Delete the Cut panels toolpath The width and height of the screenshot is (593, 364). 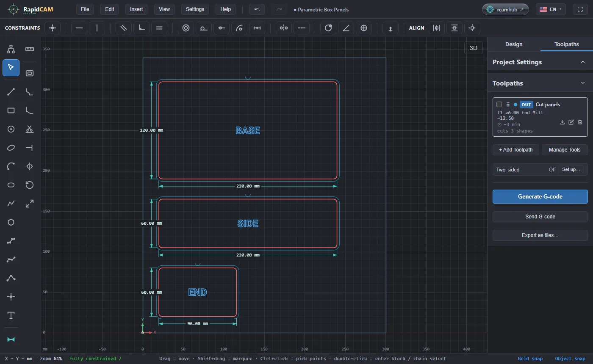(x=580, y=122)
